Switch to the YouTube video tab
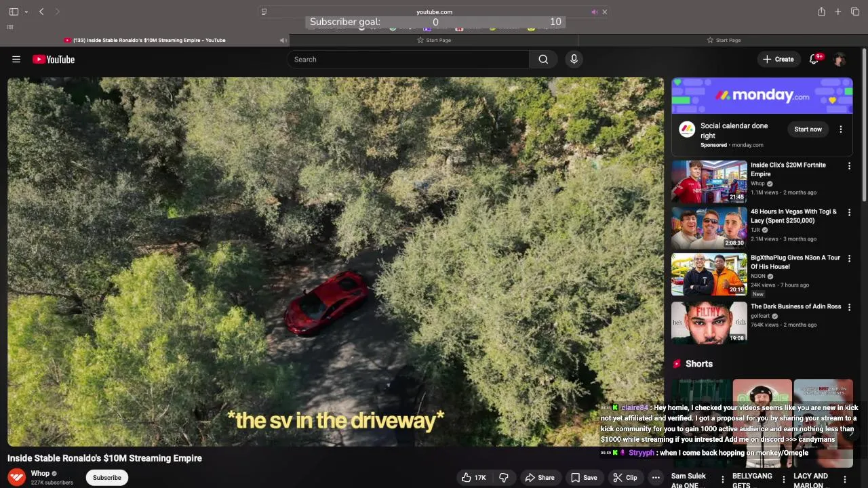The height and width of the screenshot is (488, 868). (144, 40)
